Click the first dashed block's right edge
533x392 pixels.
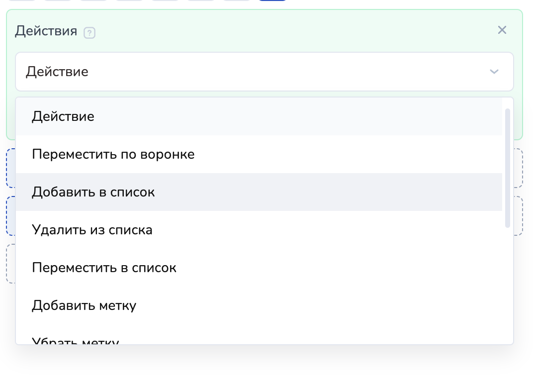[x=518, y=168]
